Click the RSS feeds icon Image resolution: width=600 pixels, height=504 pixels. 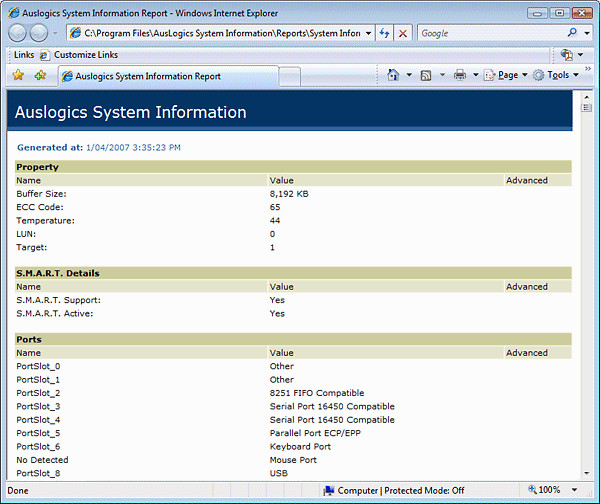[426, 75]
